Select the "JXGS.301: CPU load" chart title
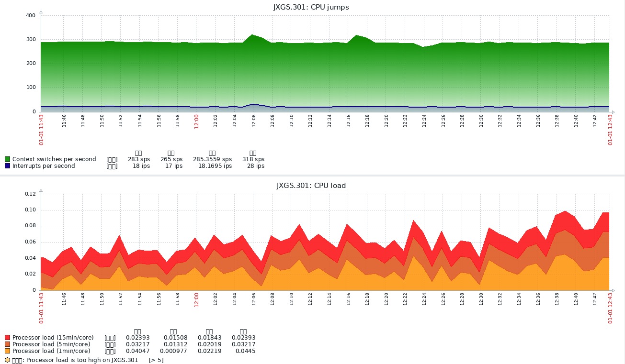Viewport: 625px width, 364px height. pos(311,186)
